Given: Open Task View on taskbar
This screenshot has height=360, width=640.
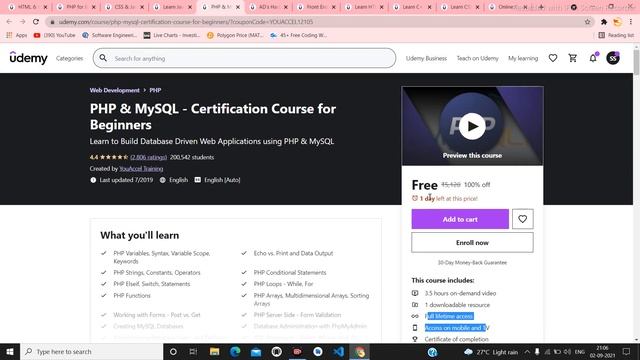Looking at the screenshot, I should (193, 351).
